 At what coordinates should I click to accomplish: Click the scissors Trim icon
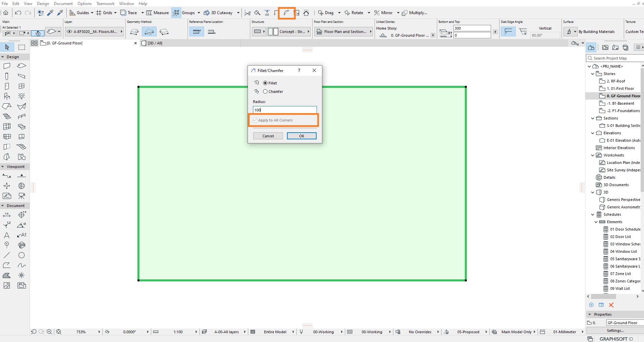coord(248,13)
